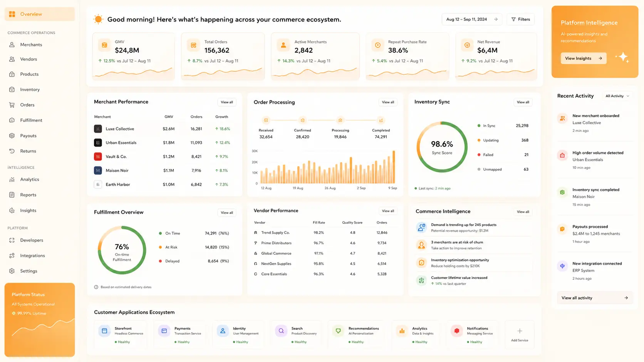This screenshot has width=644, height=362.
Task: Click the Urban Essentials merchant row name
Action: pyautogui.click(x=121, y=143)
